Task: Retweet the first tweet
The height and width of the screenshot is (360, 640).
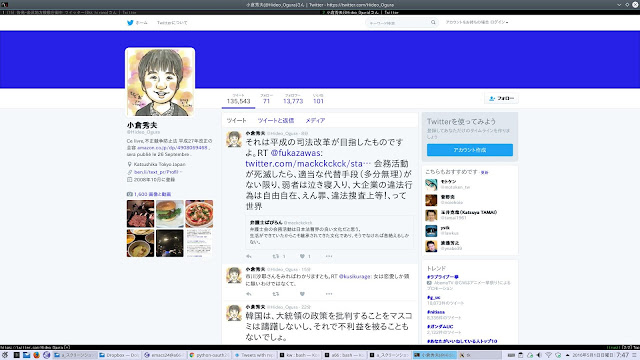Action: (276, 256)
